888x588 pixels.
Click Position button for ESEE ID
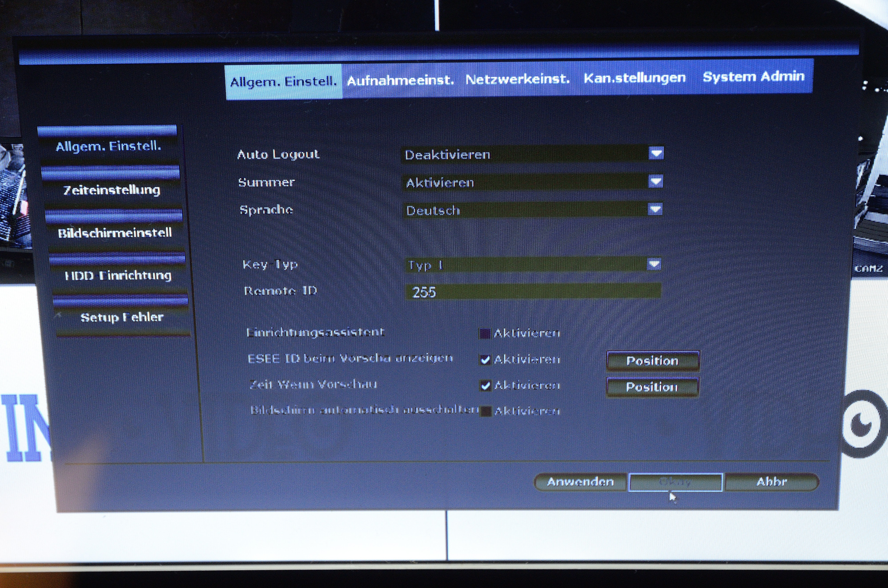click(652, 361)
